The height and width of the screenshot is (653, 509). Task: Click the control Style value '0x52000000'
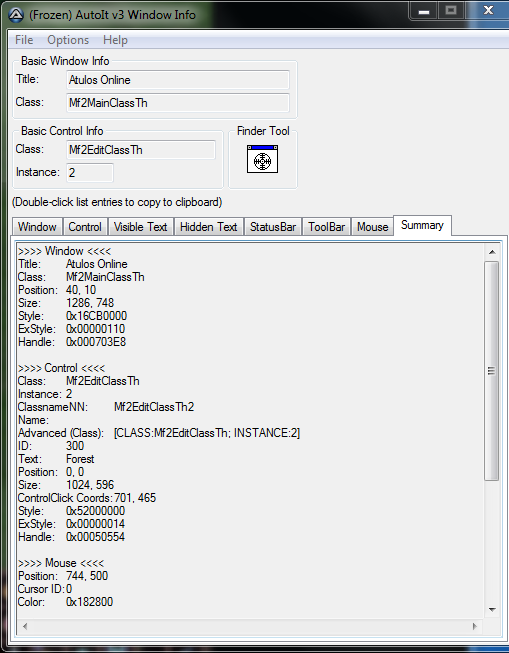click(95, 511)
